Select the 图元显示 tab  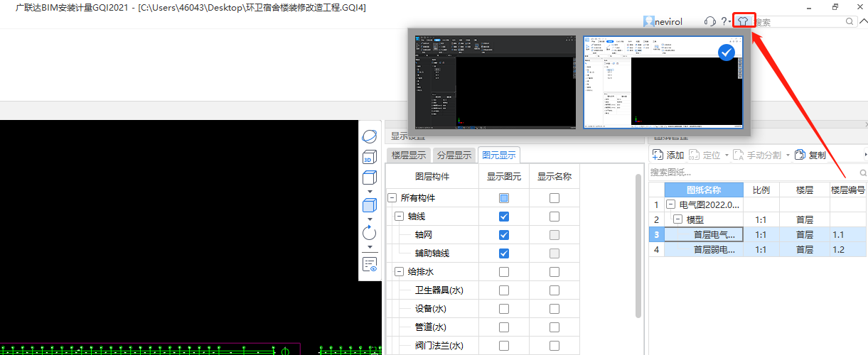pyautogui.click(x=499, y=155)
